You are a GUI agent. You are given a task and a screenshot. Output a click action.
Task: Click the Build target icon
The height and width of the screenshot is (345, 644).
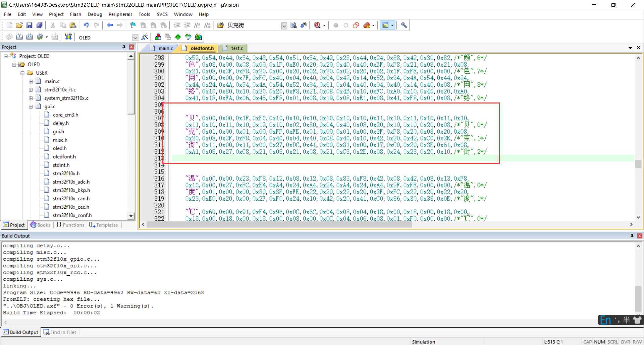pyautogui.click(x=19, y=37)
